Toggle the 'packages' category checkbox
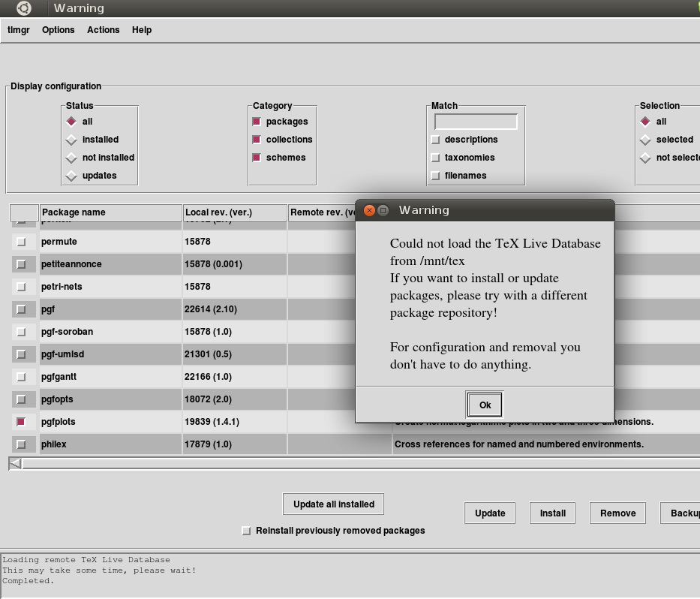 coord(257,122)
